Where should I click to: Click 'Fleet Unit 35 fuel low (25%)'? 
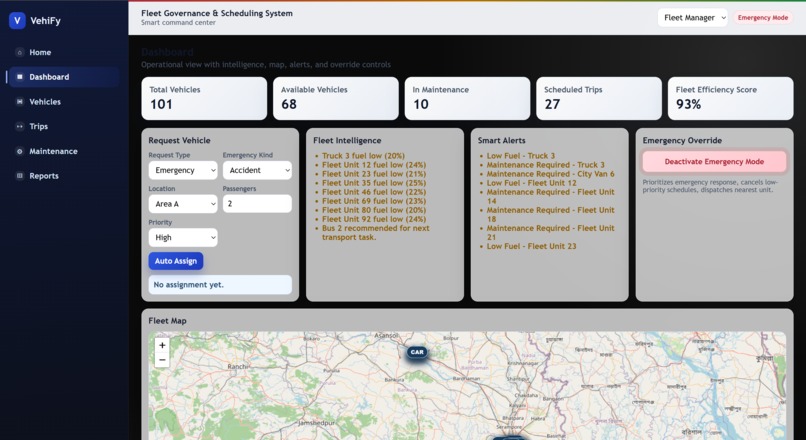(x=374, y=183)
